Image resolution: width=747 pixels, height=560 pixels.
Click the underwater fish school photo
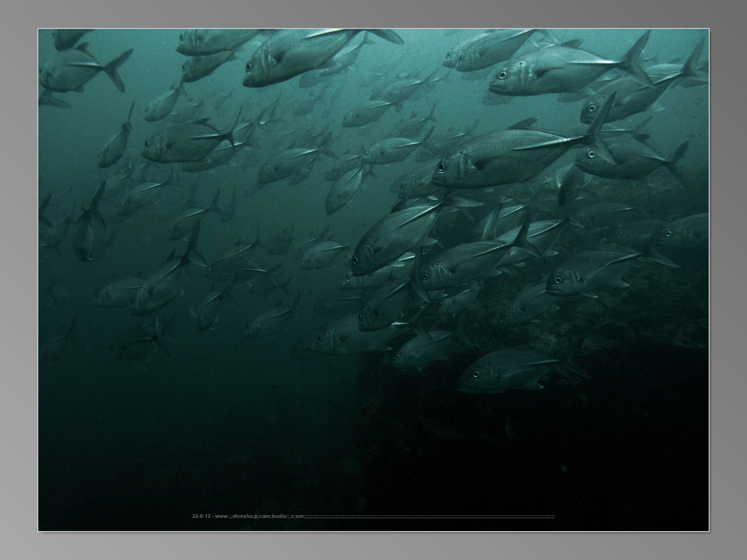pyautogui.click(x=373, y=280)
